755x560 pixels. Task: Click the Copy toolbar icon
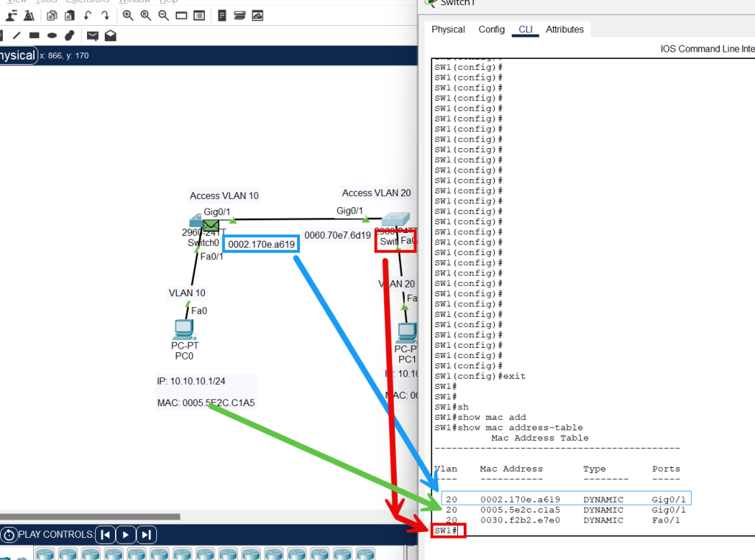(x=51, y=15)
